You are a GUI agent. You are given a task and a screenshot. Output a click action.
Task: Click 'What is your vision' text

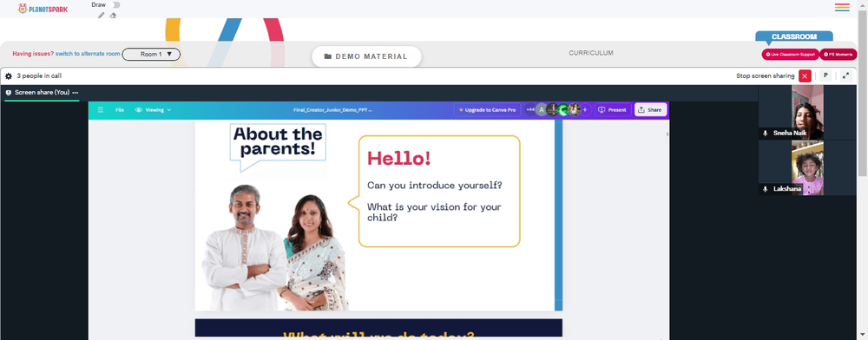(434, 212)
